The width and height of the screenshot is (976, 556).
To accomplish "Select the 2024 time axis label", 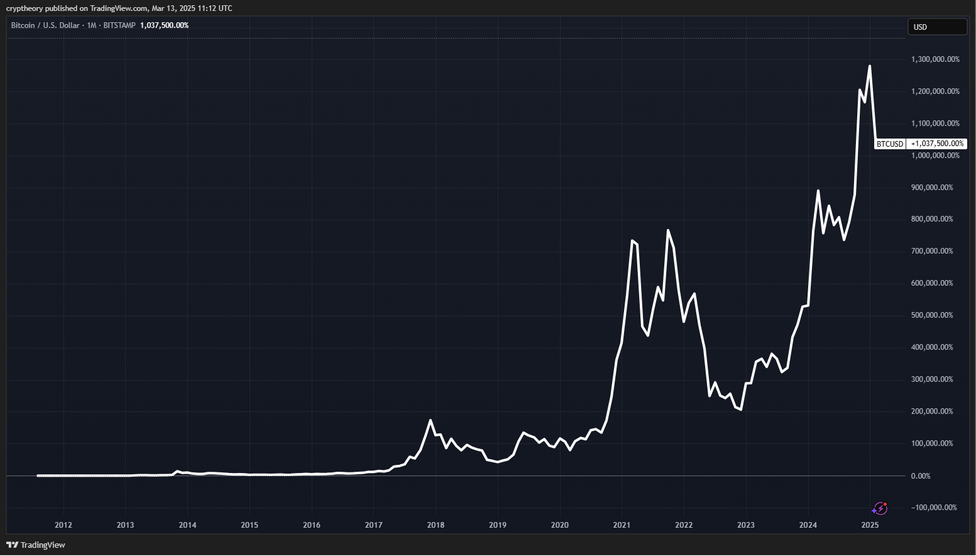I will pyautogui.click(x=808, y=525).
